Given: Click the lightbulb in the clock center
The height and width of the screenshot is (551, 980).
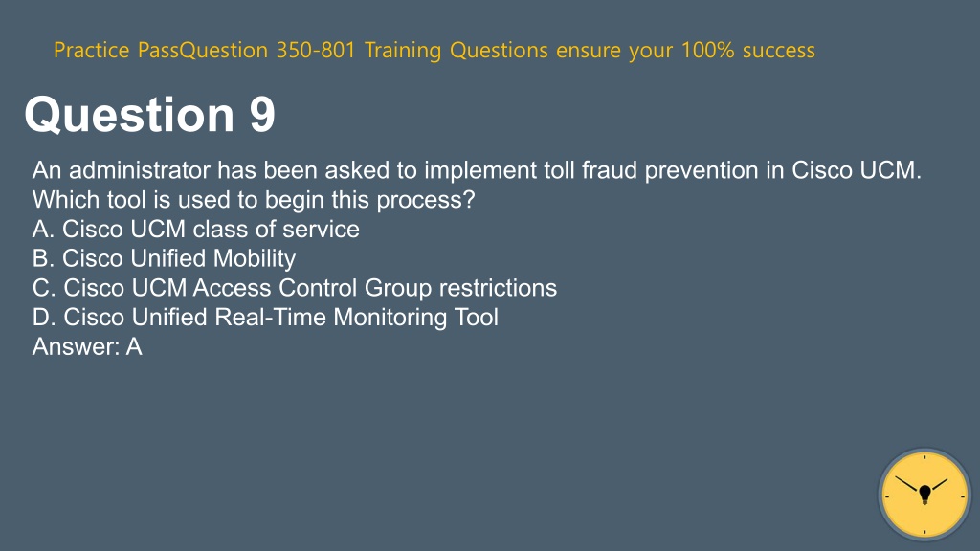Looking at the screenshot, I should 925,495.
